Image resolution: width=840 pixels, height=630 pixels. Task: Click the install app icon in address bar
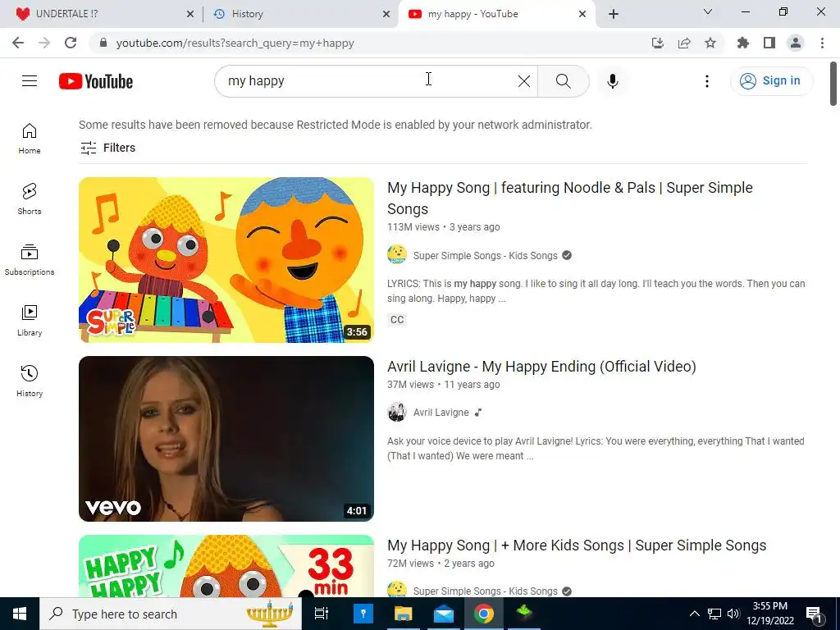tap(657, 43)
